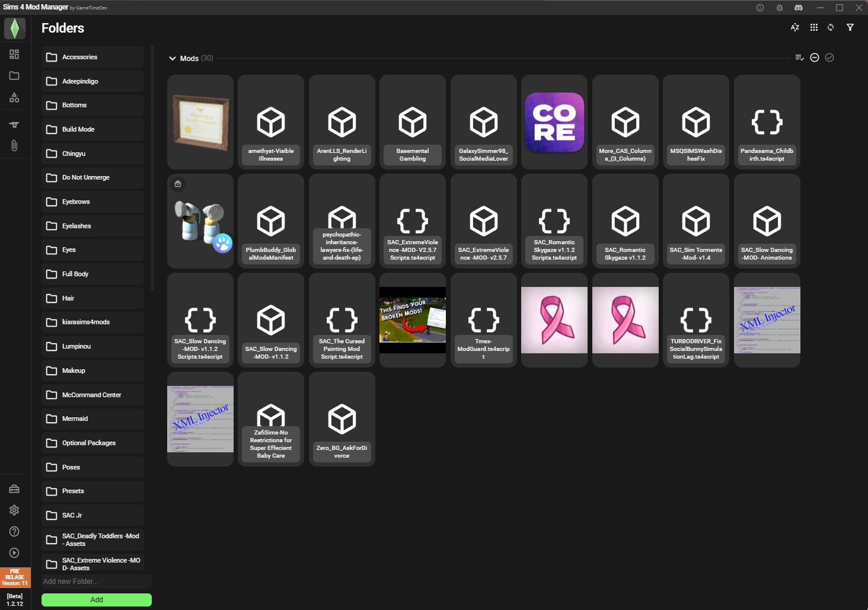
Task: Select Zero_BG_AskForDivorce mod card
Action: [x=342, y=419]
